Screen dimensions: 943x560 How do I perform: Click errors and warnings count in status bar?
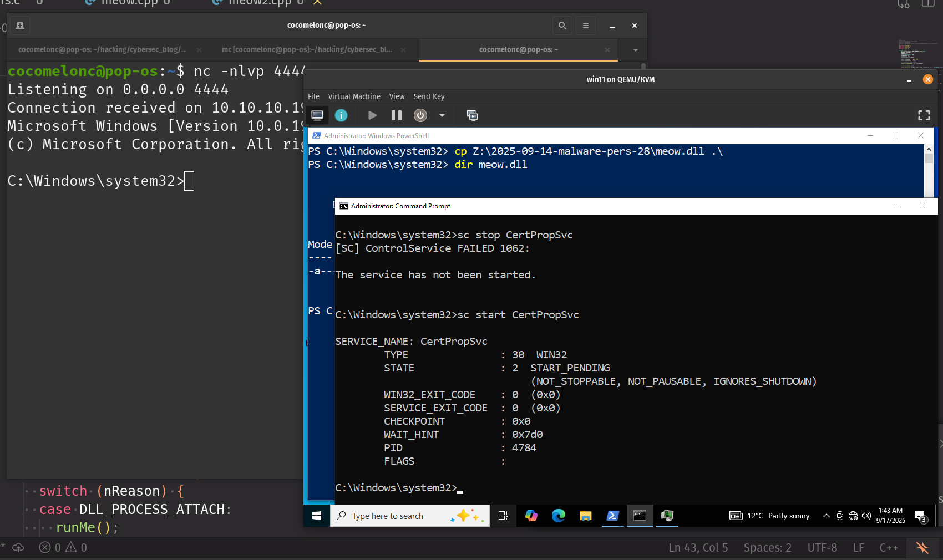(63, 548)
